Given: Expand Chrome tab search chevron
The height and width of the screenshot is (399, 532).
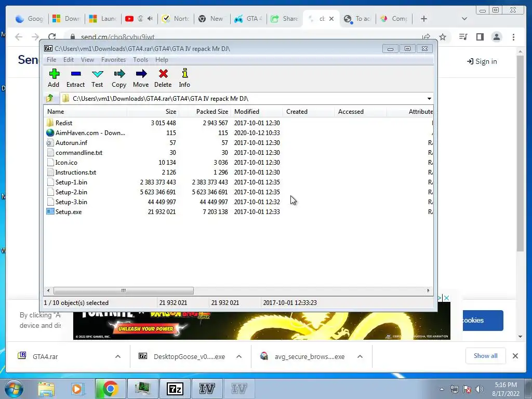Looking at the screenshot, I should pos(464,19).
